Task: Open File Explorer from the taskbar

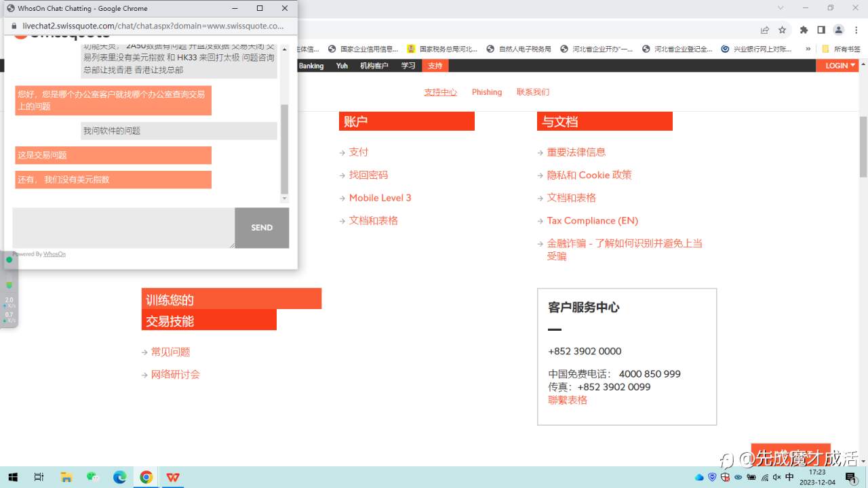Action: (66, 477)
